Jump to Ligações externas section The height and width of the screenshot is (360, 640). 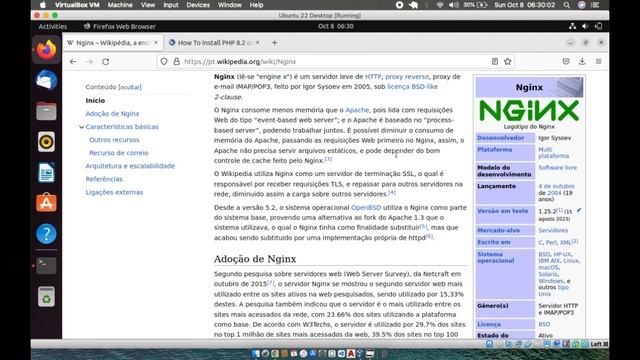tap(114, 192)
